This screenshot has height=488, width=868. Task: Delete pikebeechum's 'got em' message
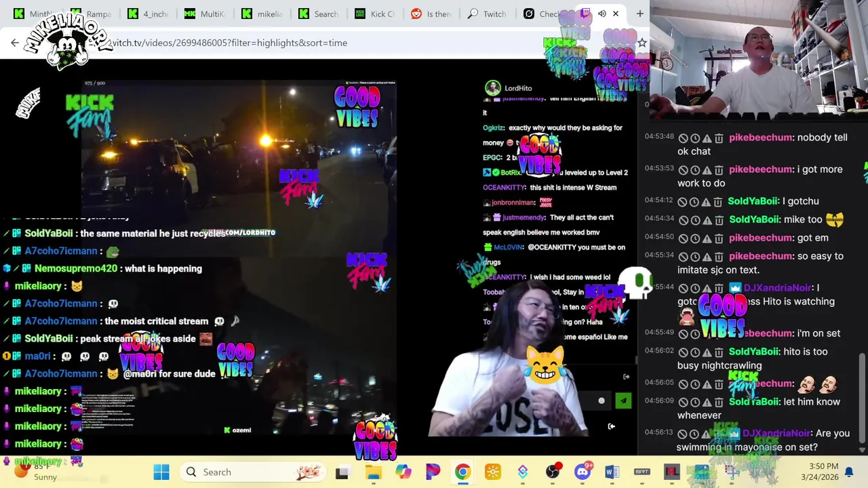[718, 238]
